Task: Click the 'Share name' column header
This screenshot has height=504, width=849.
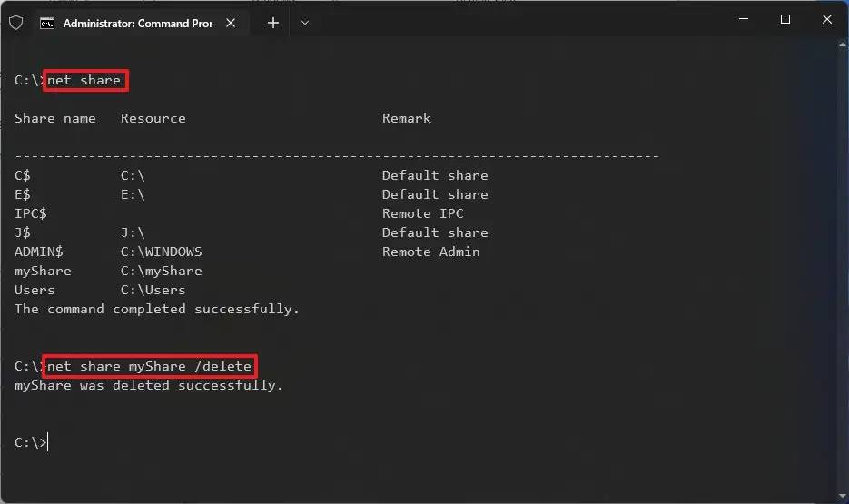Action: pyautogui.click(x=55, y=118)
